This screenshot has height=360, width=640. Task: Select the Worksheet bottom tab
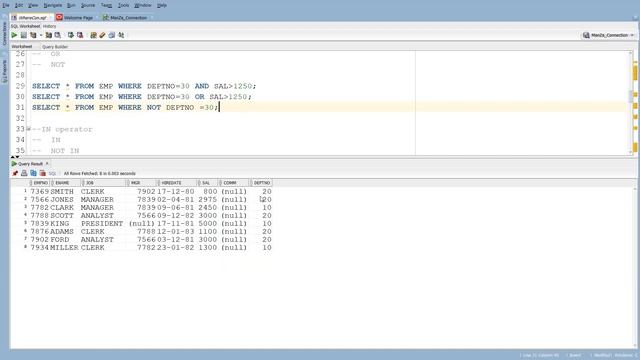22,47
